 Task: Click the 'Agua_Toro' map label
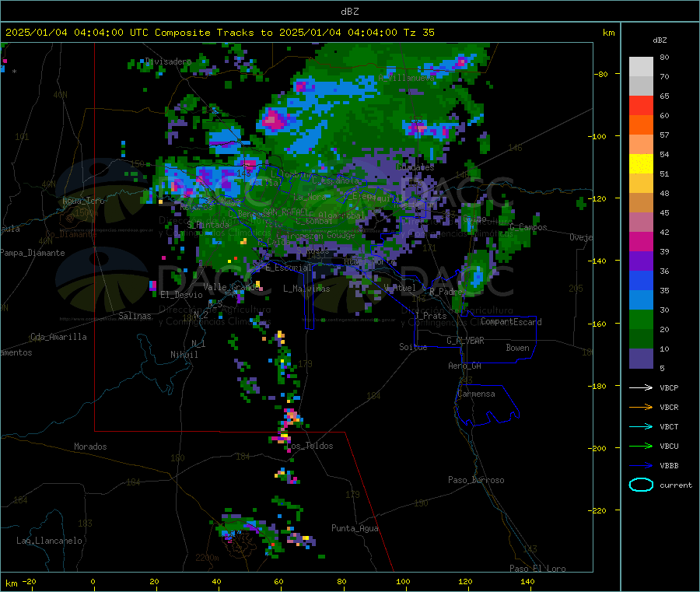[x=83, y=201]
